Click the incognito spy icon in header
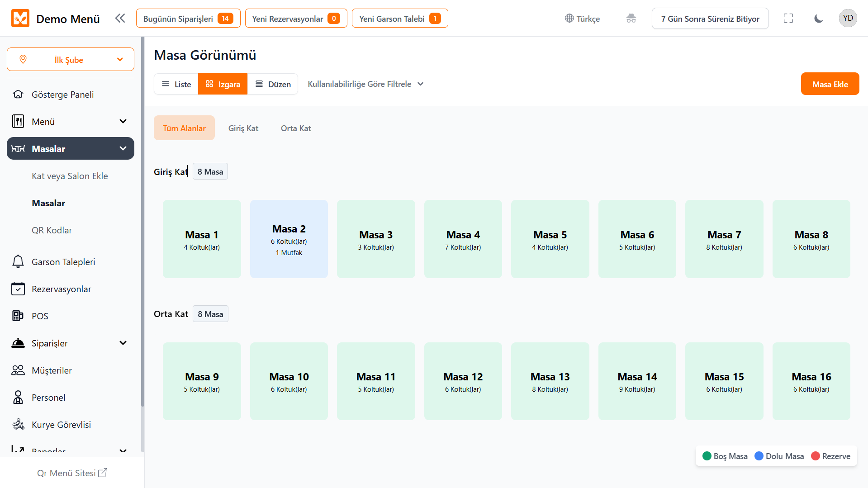 point(631,19)
